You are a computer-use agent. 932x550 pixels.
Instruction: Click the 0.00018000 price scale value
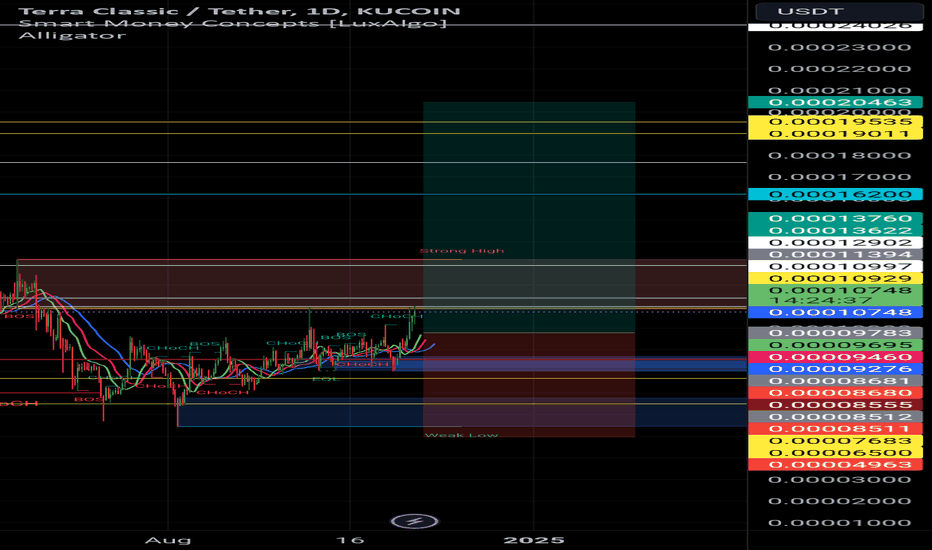coord(839,155)
